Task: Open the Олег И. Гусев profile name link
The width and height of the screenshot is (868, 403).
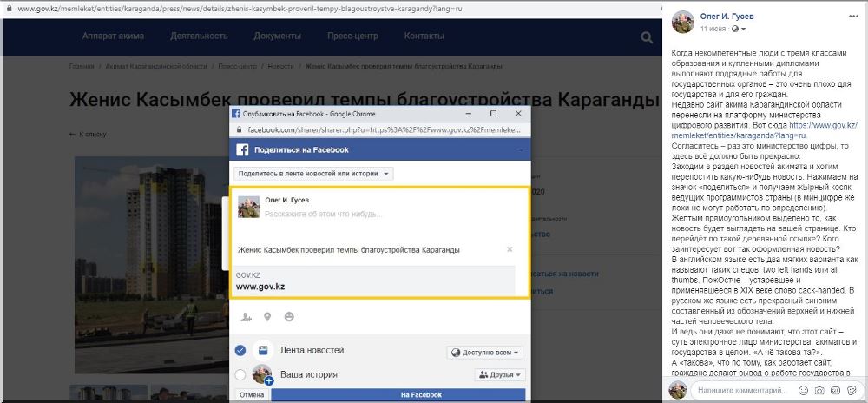Action: tap(727, 16)
